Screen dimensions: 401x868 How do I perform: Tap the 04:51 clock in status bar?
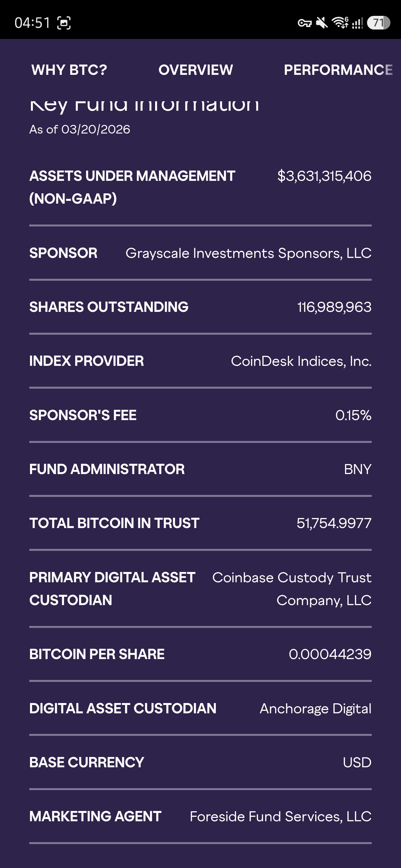pos(32,23)
